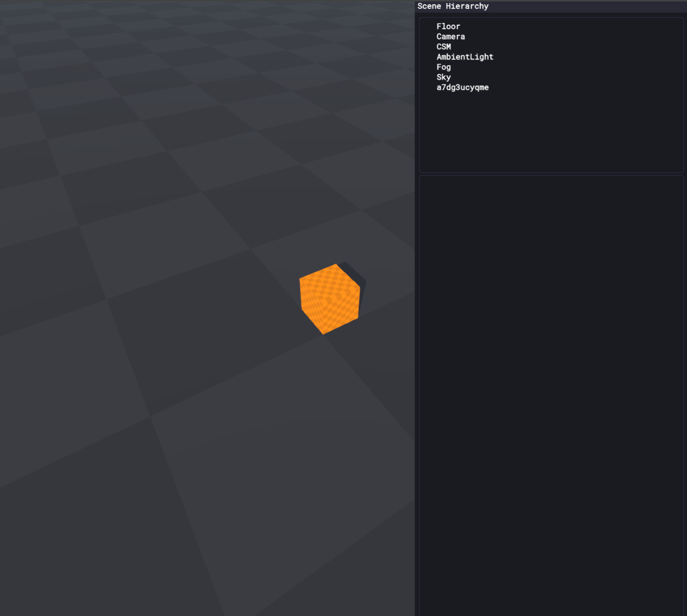The image size is (687, 616).
Task: Select the orange cube in the viewport
Action: click(x=330, y=299)
